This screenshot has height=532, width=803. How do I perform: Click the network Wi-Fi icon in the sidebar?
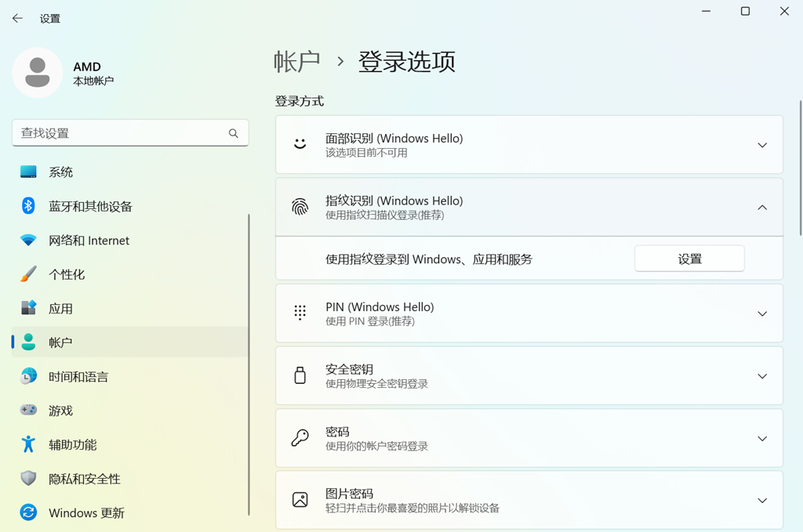[x=28, y=241]
